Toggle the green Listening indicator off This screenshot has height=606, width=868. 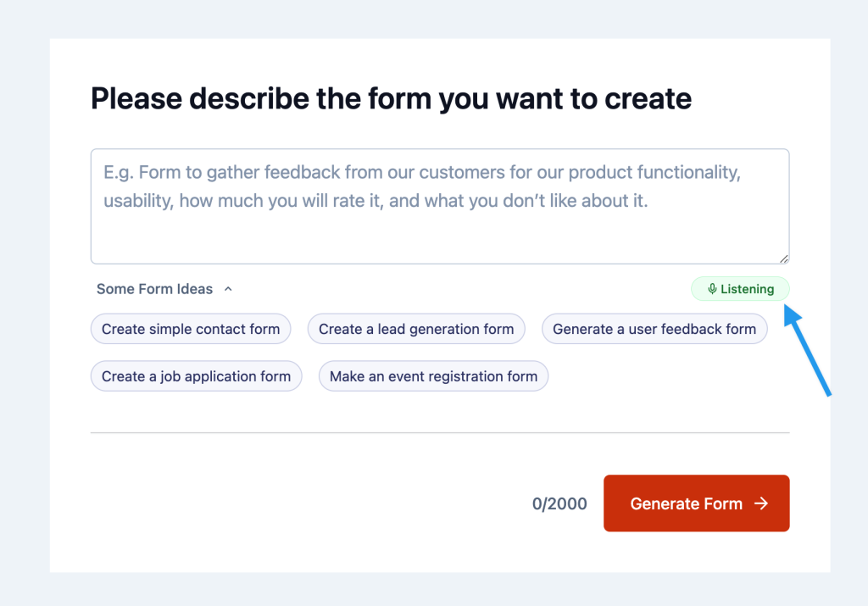point(739,288)
